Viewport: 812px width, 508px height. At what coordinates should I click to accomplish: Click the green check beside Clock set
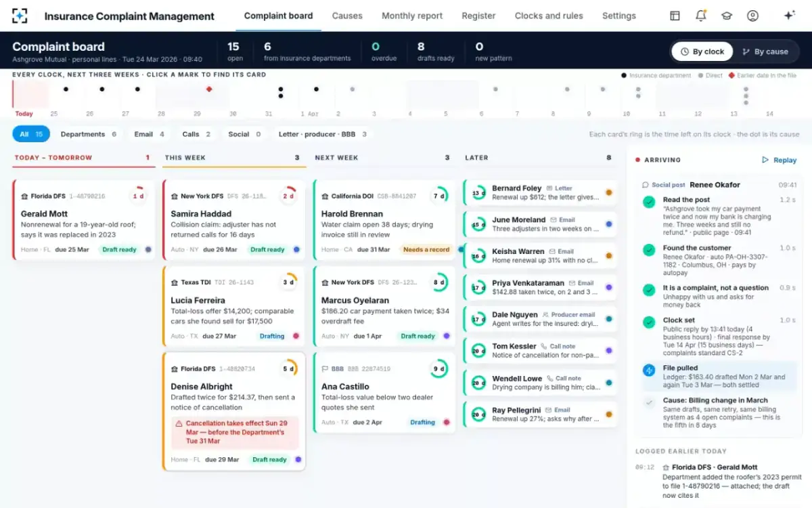tap(649, 322)
